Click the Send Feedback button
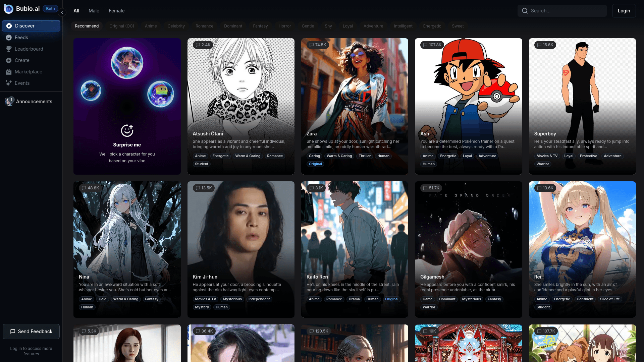 31,331
